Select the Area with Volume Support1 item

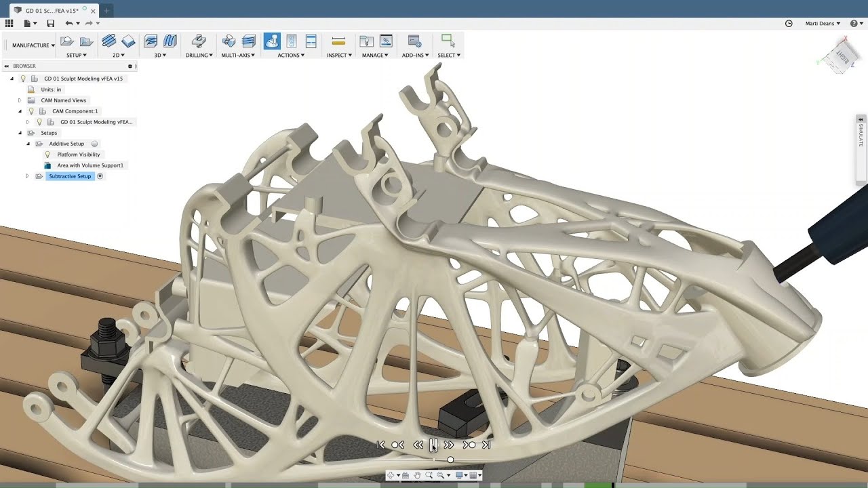[90, 165]
